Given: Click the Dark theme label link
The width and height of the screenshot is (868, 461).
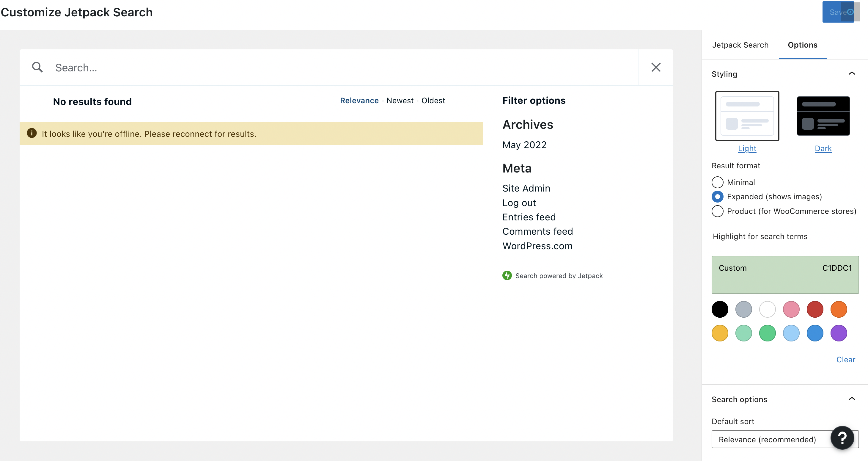Looking at the screenshot, I should pos(823,148).
